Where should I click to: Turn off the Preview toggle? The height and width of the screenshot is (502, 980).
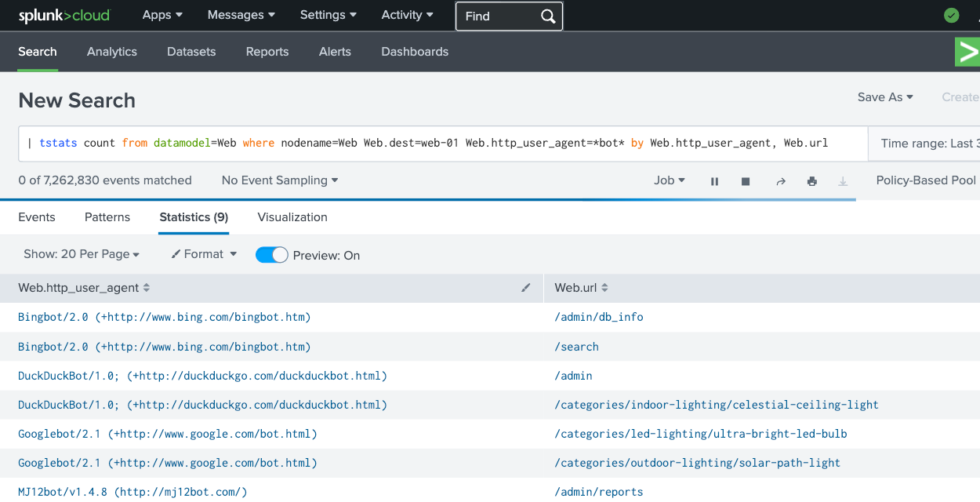tap(271, 254)
